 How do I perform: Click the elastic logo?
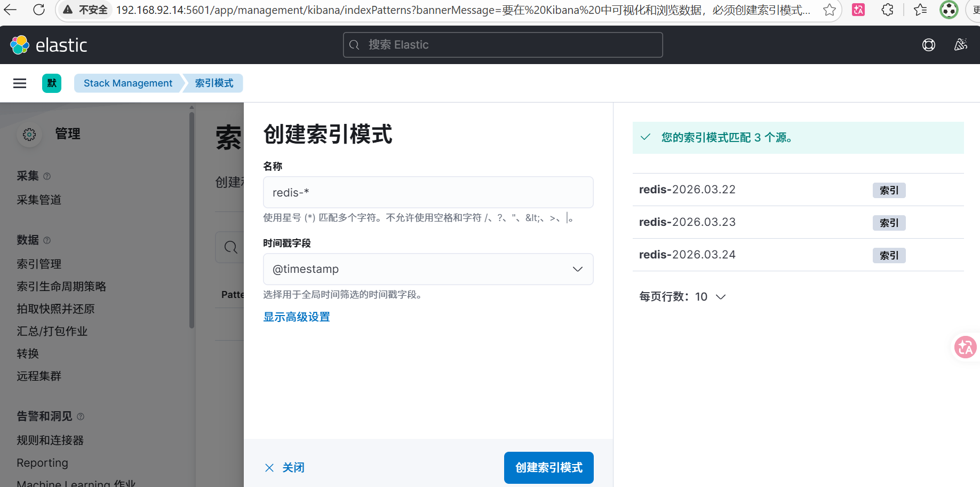[49, 45]
